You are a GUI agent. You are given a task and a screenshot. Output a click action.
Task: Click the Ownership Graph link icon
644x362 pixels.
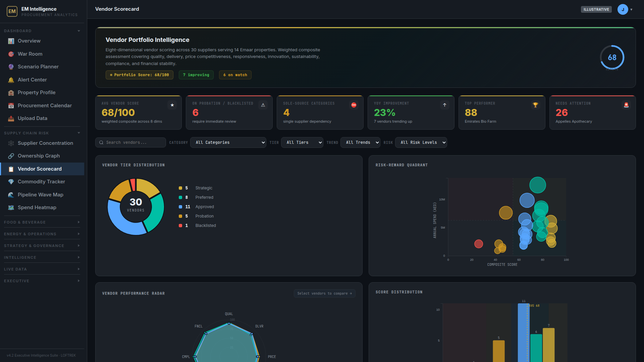click(11, 156)
